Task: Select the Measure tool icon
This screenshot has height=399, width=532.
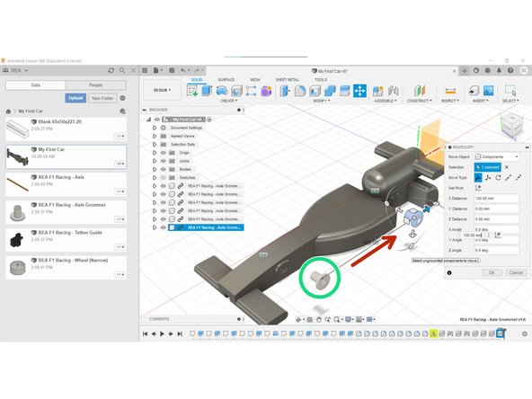Action: tap(450, 91)
